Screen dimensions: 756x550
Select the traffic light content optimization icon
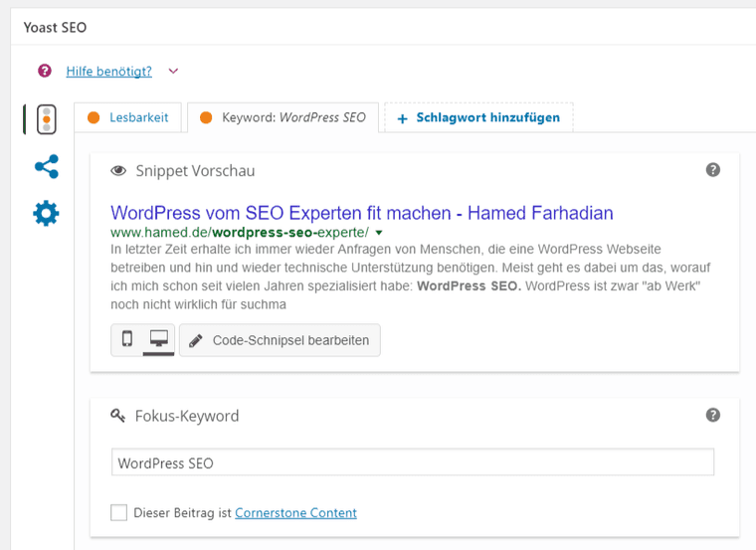47,119
